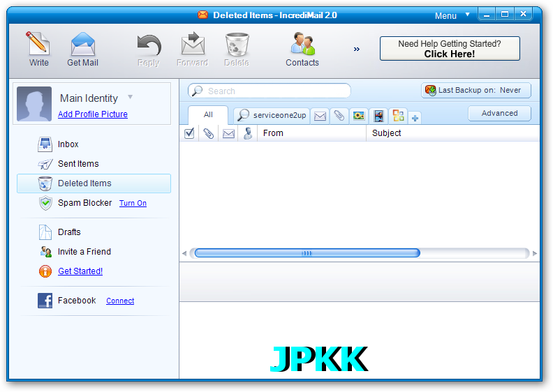This screenshot has width=553, height=392.
Task: Sort messages by From column
Action: point(312,133)
